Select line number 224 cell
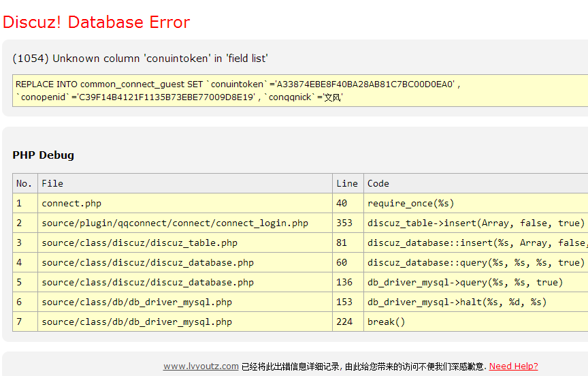Image resolution: width=588 pixels, height=376 pixels. [x=348, y=322]
